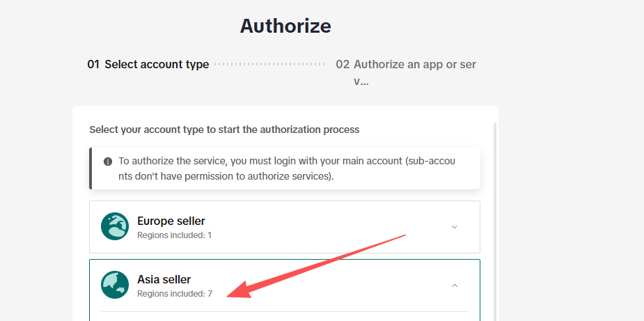Click the 'Select your account type' instruction

(224, 130)
